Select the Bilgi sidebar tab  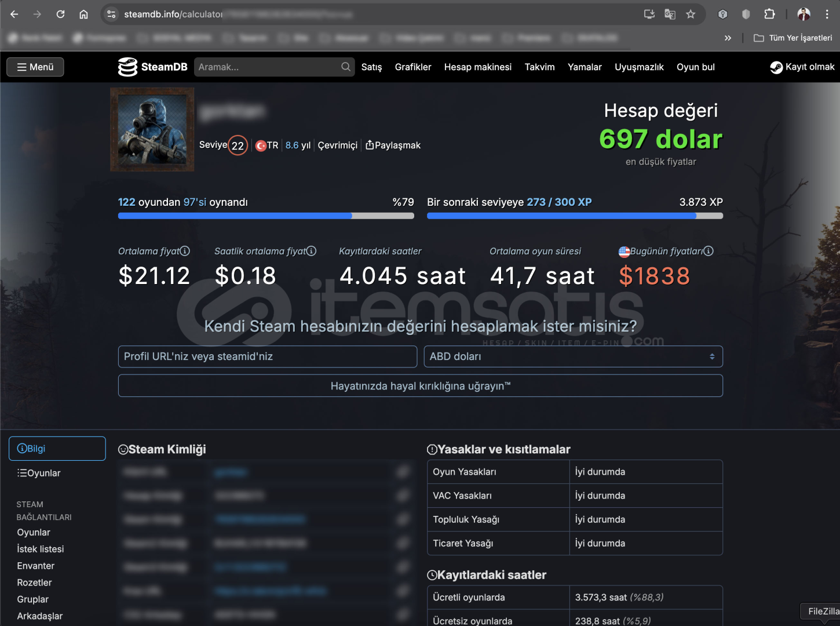(57, 449)
